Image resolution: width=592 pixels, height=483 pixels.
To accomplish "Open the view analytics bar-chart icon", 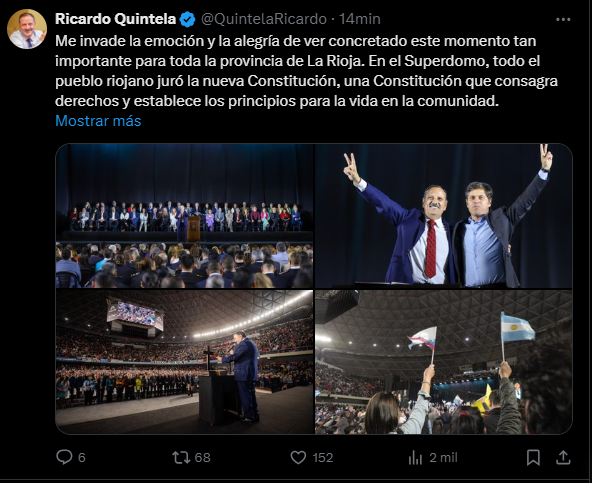I will [415, 458].
